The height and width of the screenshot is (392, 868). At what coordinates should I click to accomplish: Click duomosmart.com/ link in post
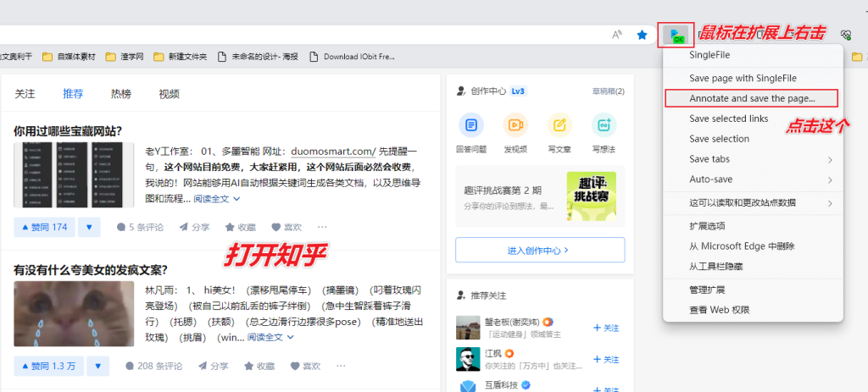tap(333, 152)
